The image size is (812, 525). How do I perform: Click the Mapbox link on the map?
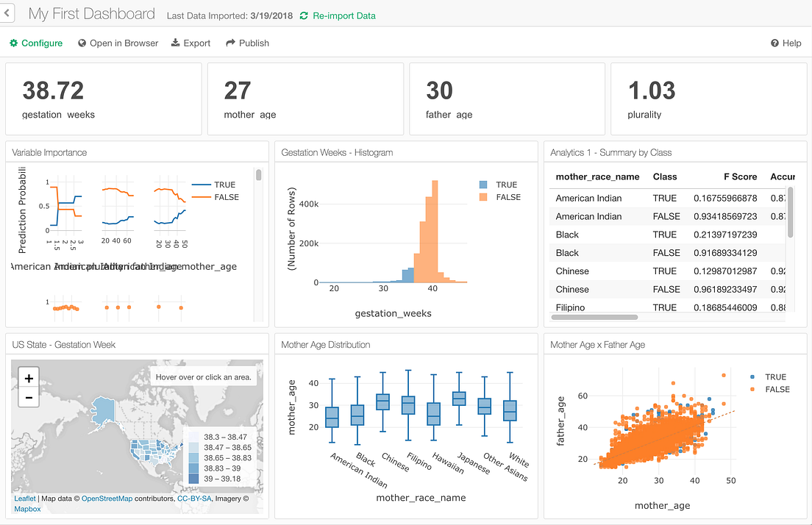[27, 508]
